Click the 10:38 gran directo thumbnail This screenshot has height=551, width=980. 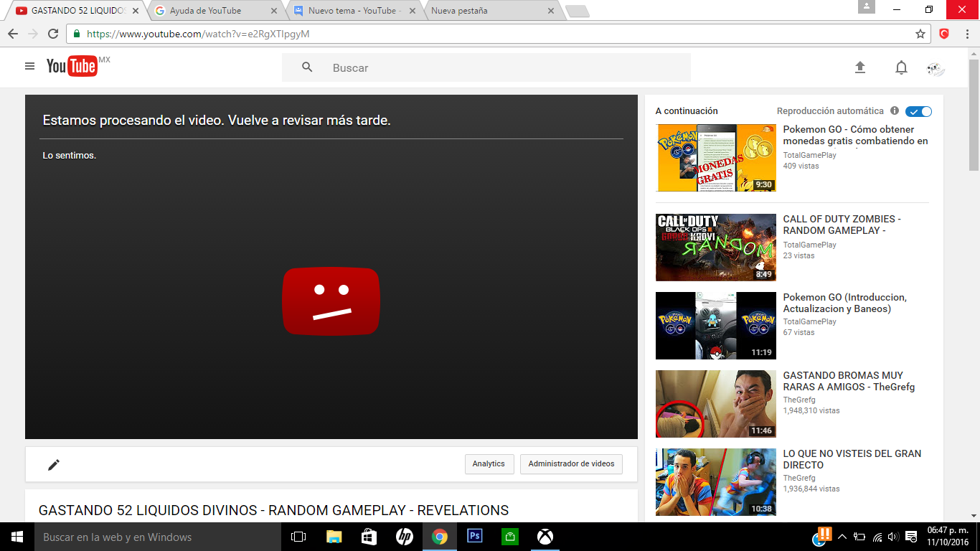716,482
